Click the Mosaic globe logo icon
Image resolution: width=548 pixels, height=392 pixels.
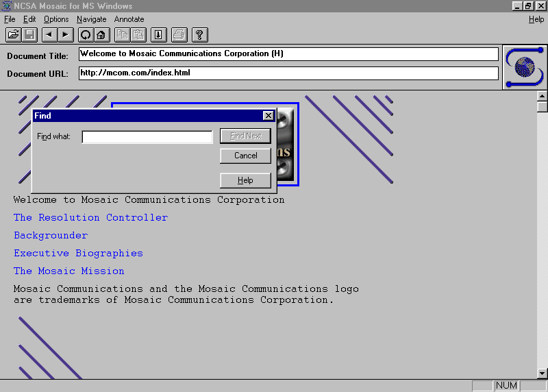(x=525, y=67)
